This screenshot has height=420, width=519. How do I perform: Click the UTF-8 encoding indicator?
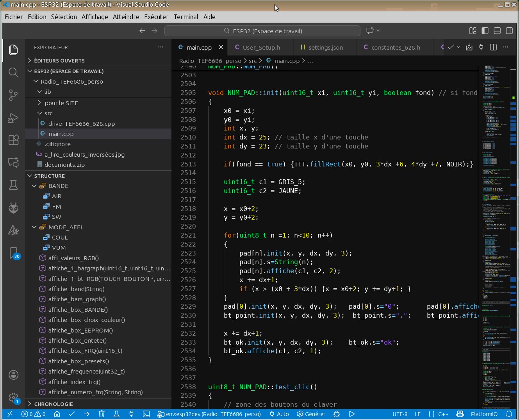[400, 414]
